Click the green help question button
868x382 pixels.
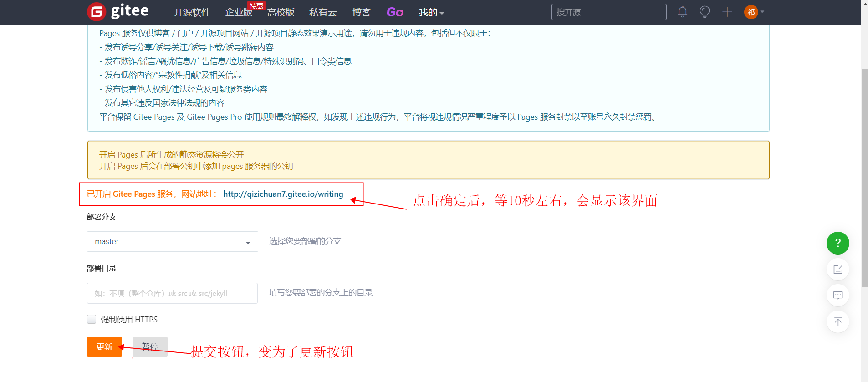(837, 243)
